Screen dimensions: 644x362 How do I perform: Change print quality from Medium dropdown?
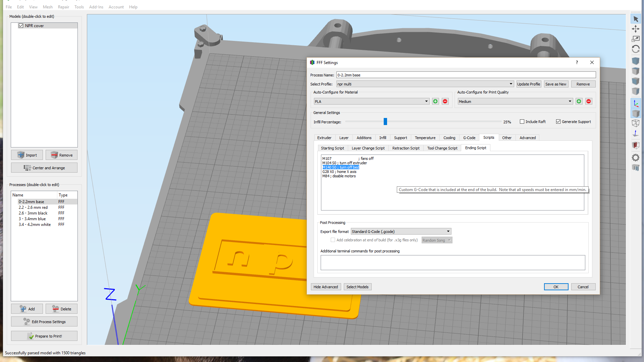(570, 101)
